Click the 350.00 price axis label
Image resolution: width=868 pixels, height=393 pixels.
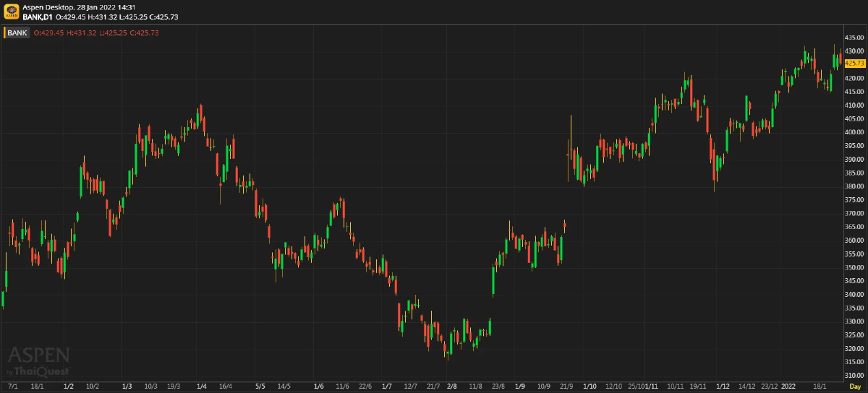855,267
